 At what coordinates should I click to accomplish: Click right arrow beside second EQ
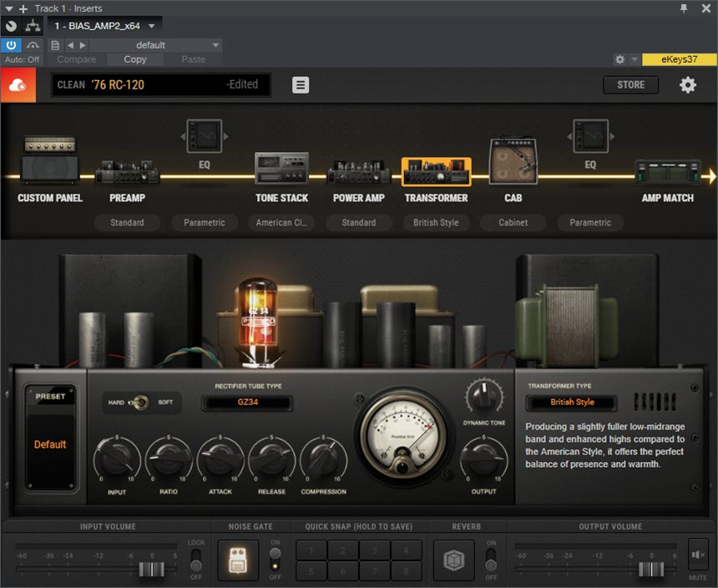click(612, 136)
